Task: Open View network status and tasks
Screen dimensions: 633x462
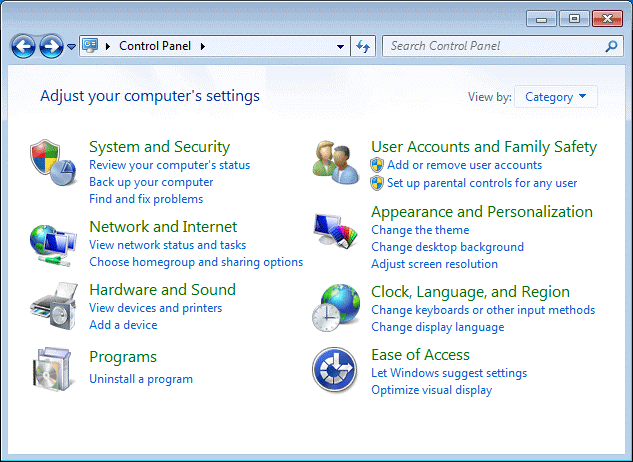Action: (168, 245)
